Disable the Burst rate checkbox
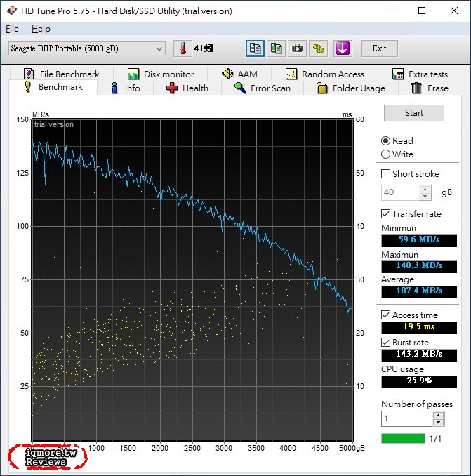Viewport: 471px width, 476px height. click(x=386, y=342)
